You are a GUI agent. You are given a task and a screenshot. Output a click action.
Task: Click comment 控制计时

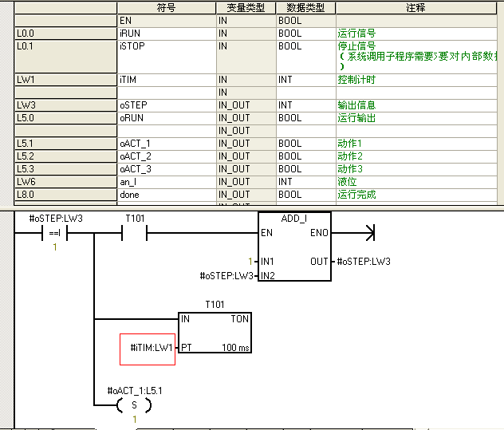(x=356, y=80)
